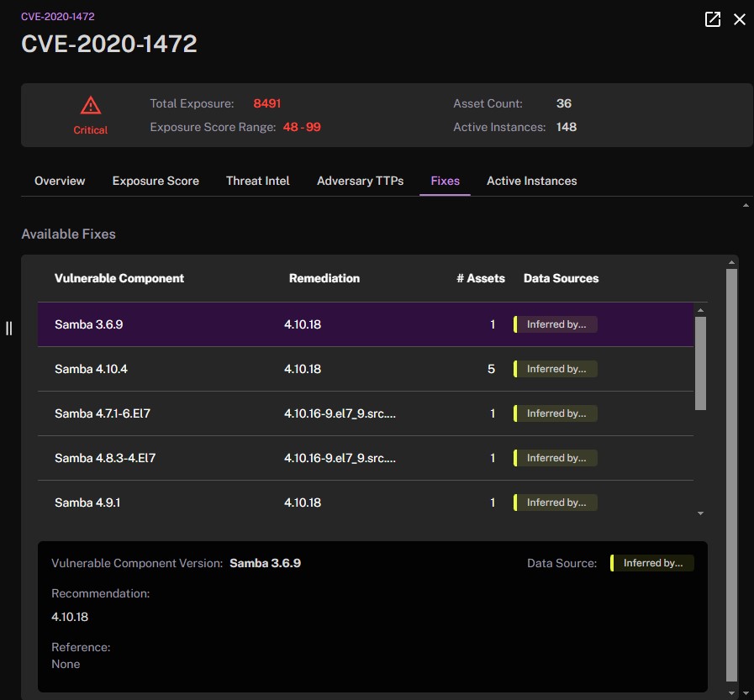Select the Samba 4.8.3-4.El7 row
The height and width of the screenshot is (700, 754).
366,458
